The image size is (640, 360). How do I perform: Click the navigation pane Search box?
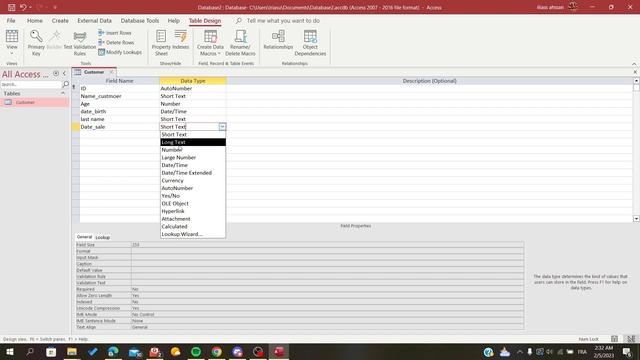31,84
